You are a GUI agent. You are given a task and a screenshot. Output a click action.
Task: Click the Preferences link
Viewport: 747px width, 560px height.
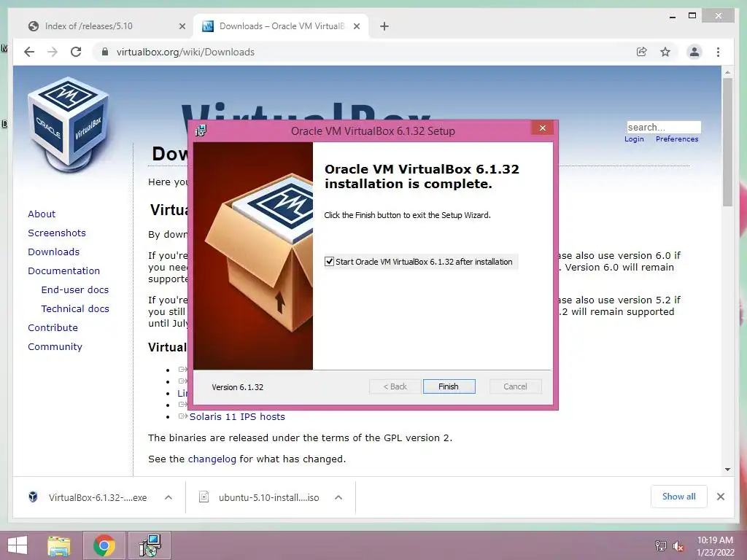click(677, 139)
